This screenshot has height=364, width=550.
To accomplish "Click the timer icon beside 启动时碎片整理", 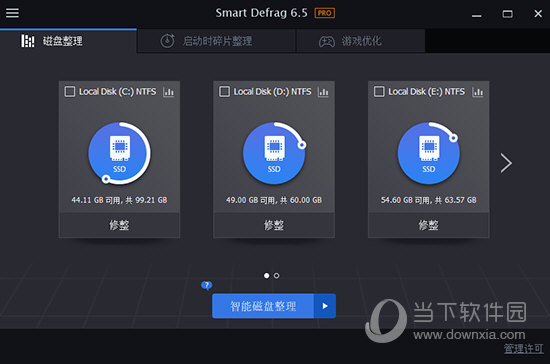I will (x=167, y=41).
